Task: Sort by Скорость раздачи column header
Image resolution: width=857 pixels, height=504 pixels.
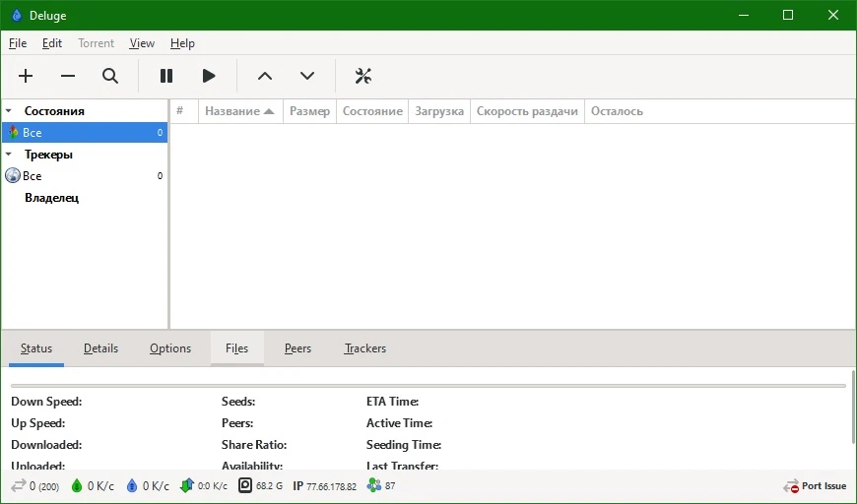Action: click(x=527, y=111)
